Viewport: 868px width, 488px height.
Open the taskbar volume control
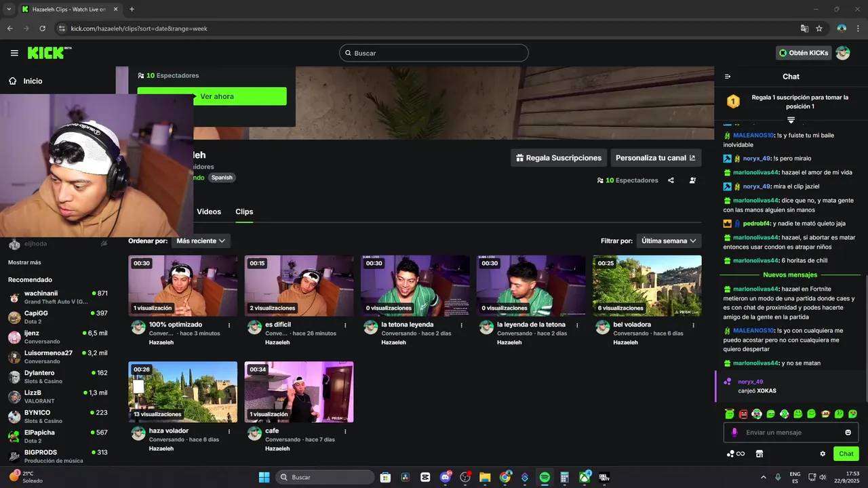822,477
